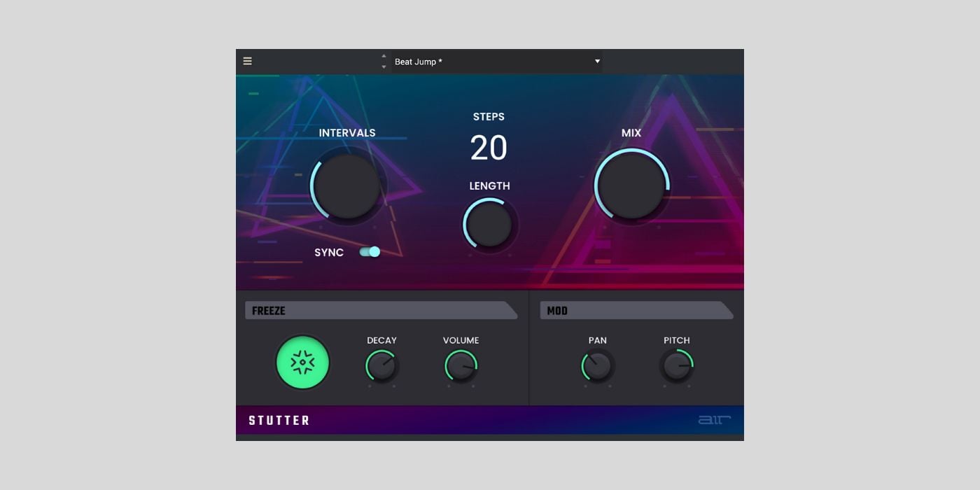This screenshot has width=980, height=490.
Task: Activate the green Freeze button
Action: pyautogui.click(x=302, y=363)
